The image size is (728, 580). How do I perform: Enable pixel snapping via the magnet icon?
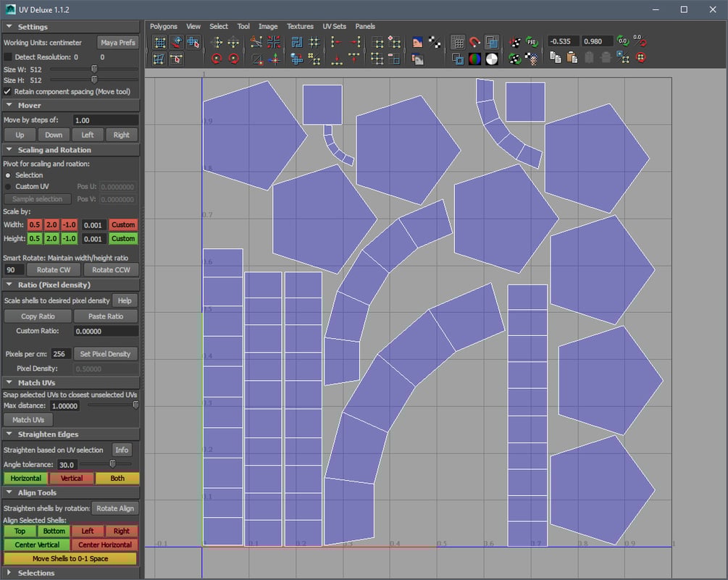(x=474, y=41)
